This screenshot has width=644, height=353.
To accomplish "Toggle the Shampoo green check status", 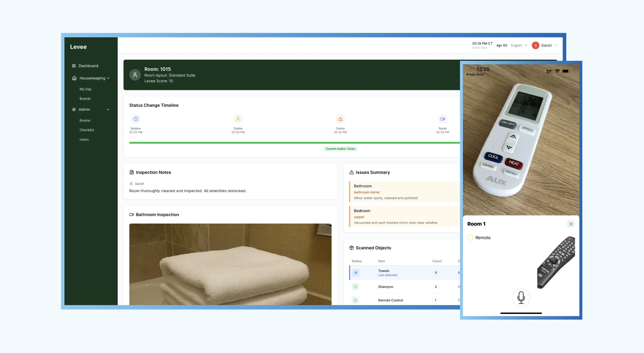I will 355,287.
